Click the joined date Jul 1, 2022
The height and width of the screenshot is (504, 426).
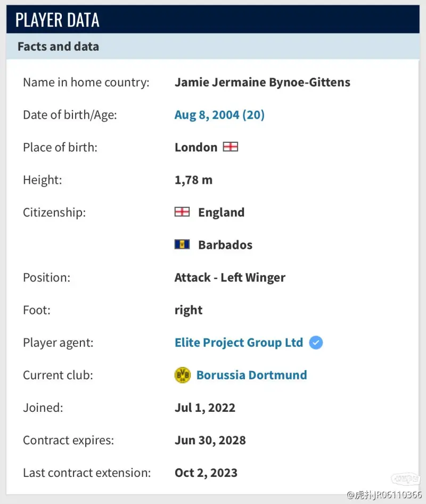pos(204,408)
